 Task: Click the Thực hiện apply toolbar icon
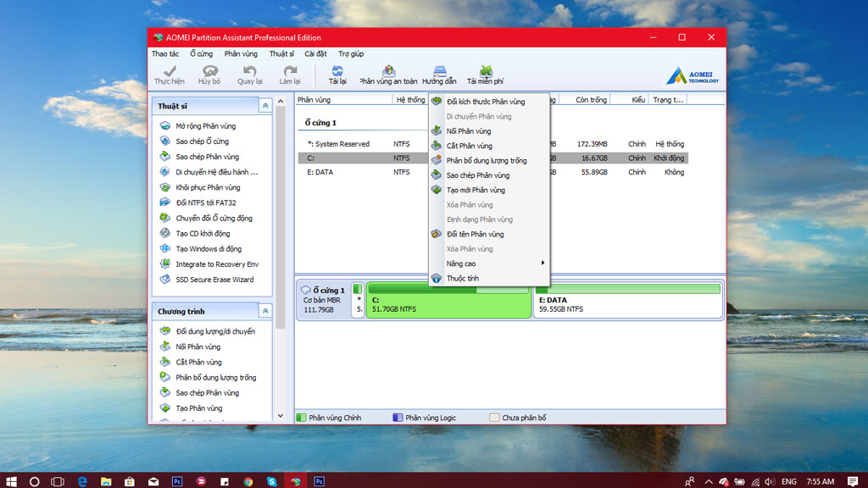170,71
